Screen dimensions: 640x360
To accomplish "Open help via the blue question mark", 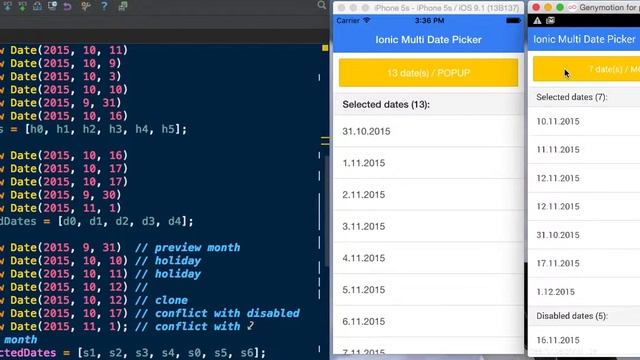I will click(x=104, y=6).
